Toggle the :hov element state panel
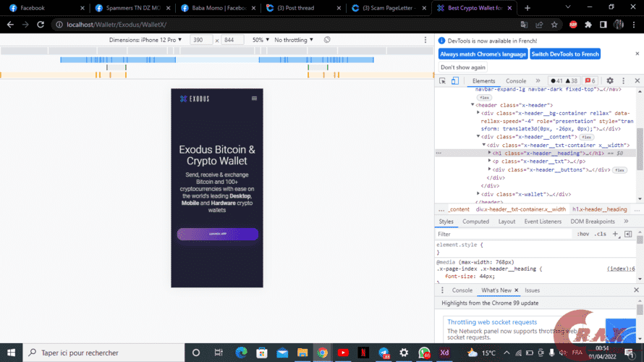This screenshot has height=362, width=644. point(582,234)
